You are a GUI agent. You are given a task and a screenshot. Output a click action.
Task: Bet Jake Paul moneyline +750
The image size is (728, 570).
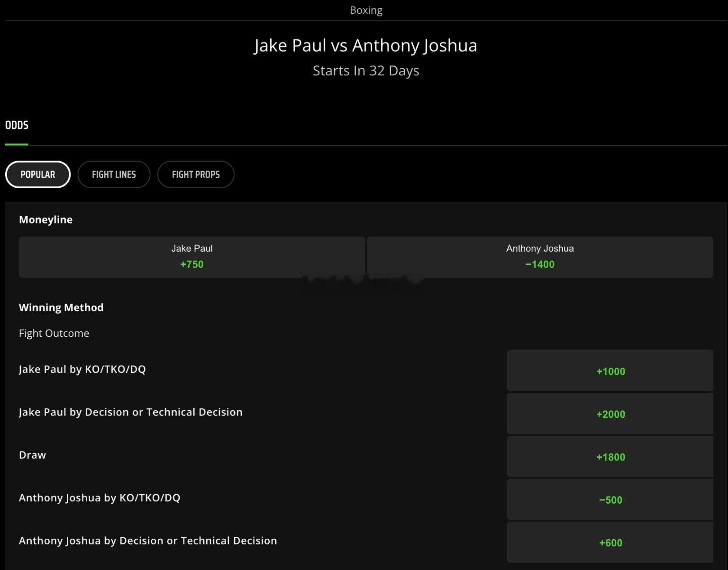click(192, 257)
